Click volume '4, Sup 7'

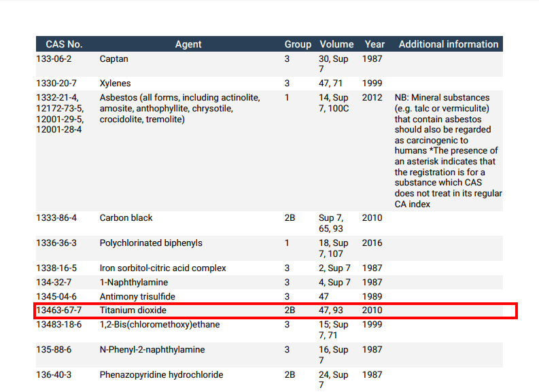click(334, 283)
